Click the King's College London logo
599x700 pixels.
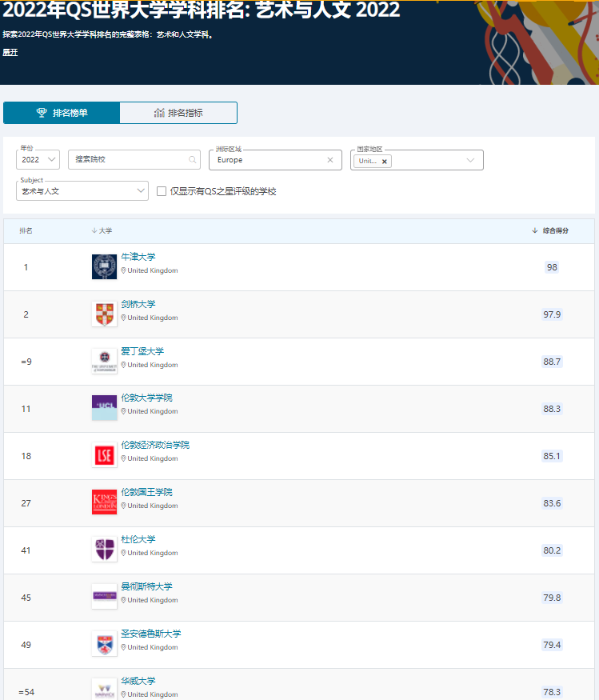point(104,502)
